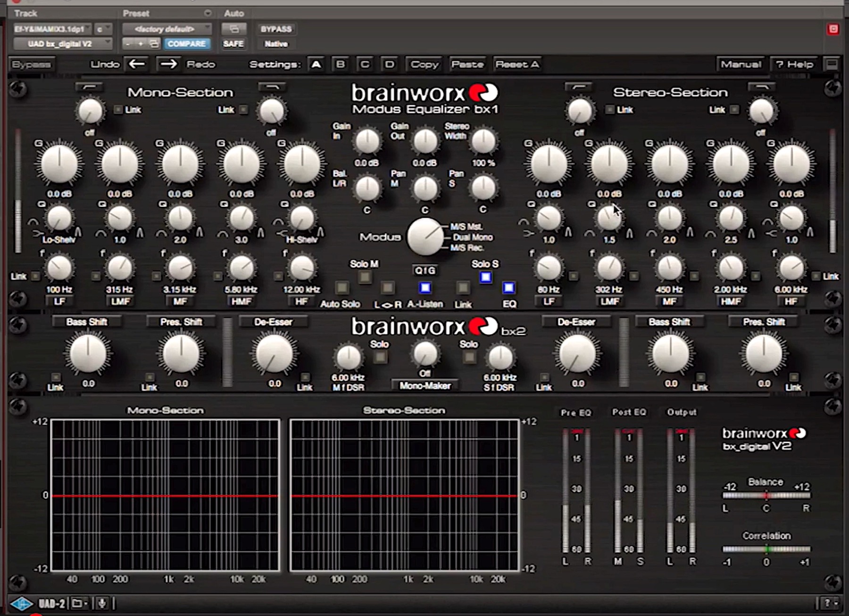Select settings slot C
849x616 pixels.
coord(365,64)
